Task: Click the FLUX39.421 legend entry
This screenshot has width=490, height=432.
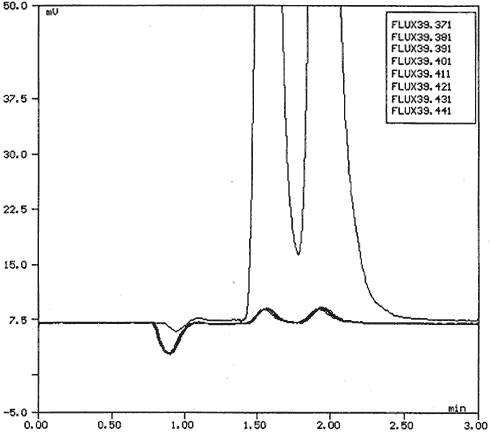Action: (x=421, y=87)
